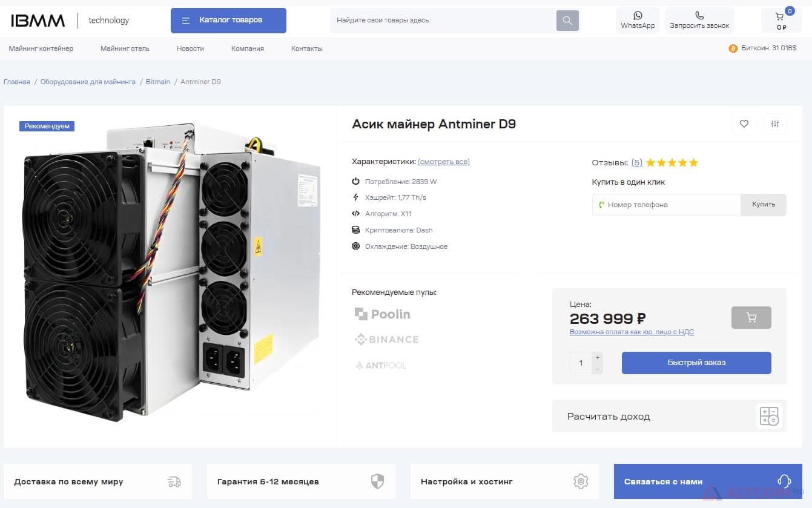This screenshot has width=812, height=508.
Task: Click the Связаться с нами button
Action: pos(708,481)
